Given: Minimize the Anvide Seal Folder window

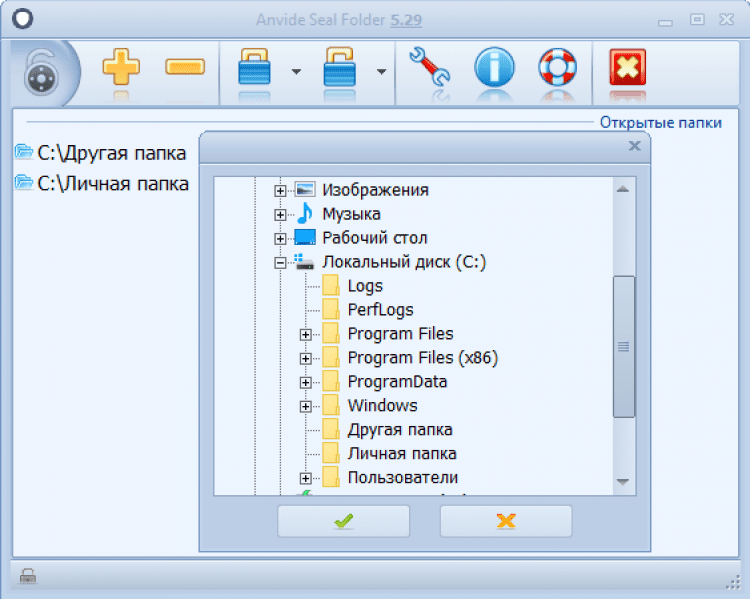Looking at the screenshot, I should coord(665,22).
